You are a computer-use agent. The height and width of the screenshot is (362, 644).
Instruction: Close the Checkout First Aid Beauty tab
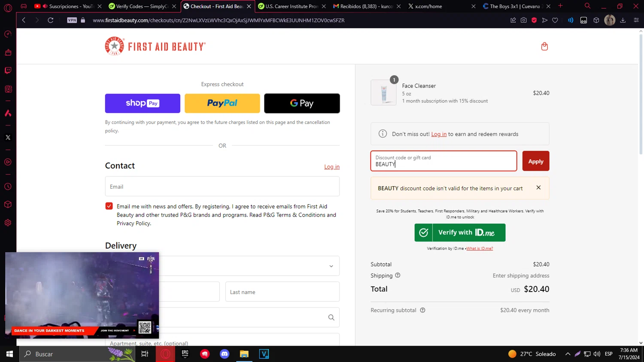(249, 6)
